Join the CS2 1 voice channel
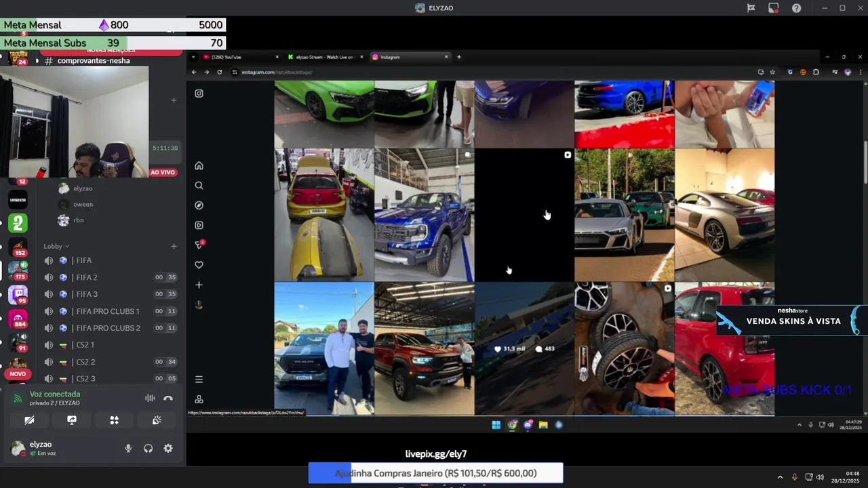The image size is (868, 488). pyautogui.click(x=111, y=345)
